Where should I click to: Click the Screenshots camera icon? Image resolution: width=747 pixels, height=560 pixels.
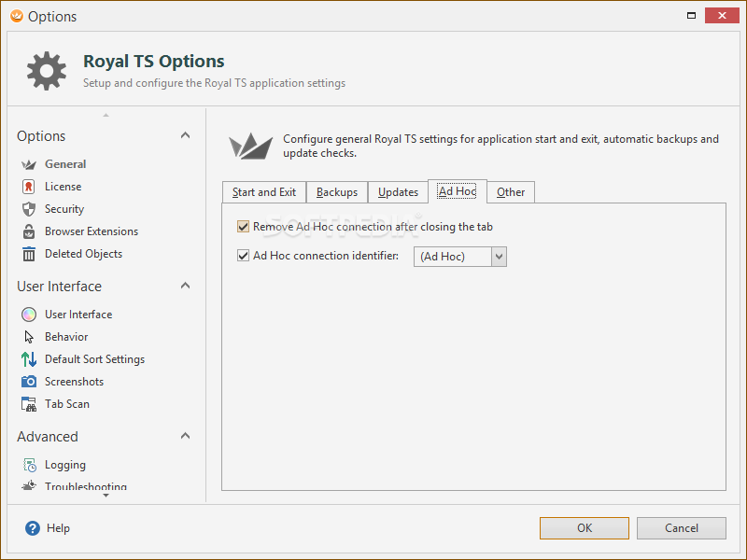tap(29, 382)
